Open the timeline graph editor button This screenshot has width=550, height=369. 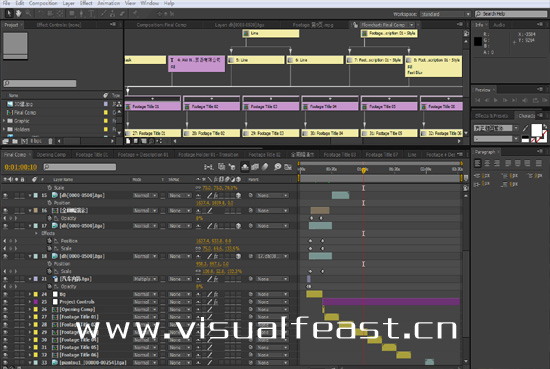[288, 167]
